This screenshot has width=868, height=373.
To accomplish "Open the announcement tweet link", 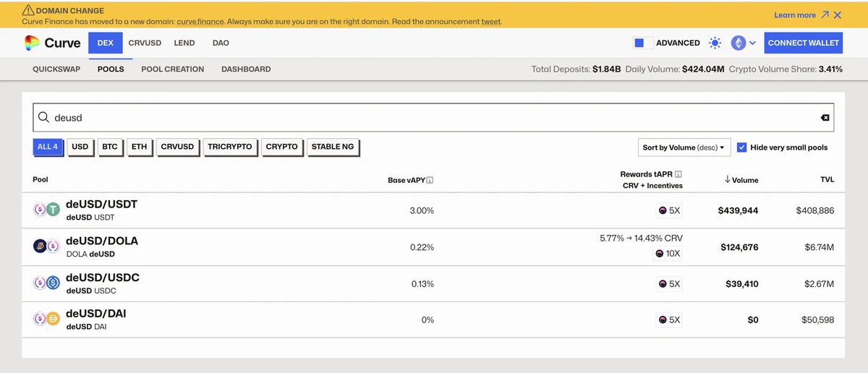I will point(491,22).
